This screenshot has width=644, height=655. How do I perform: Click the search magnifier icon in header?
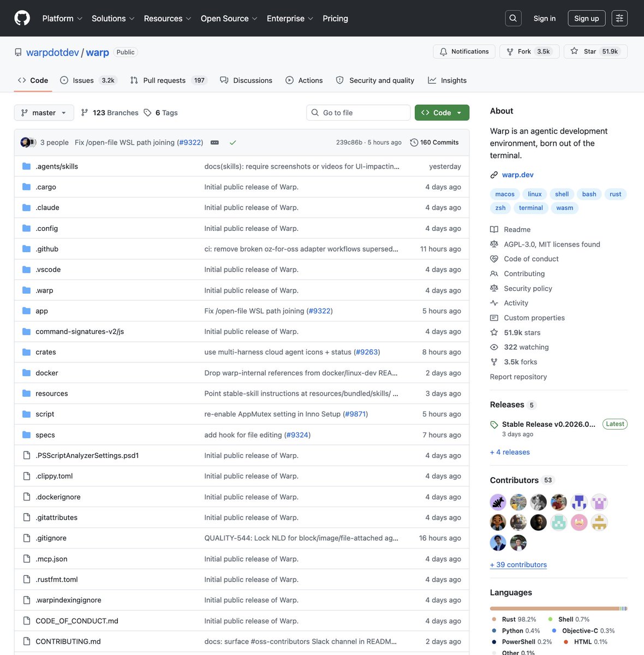[x=513, y=18]
